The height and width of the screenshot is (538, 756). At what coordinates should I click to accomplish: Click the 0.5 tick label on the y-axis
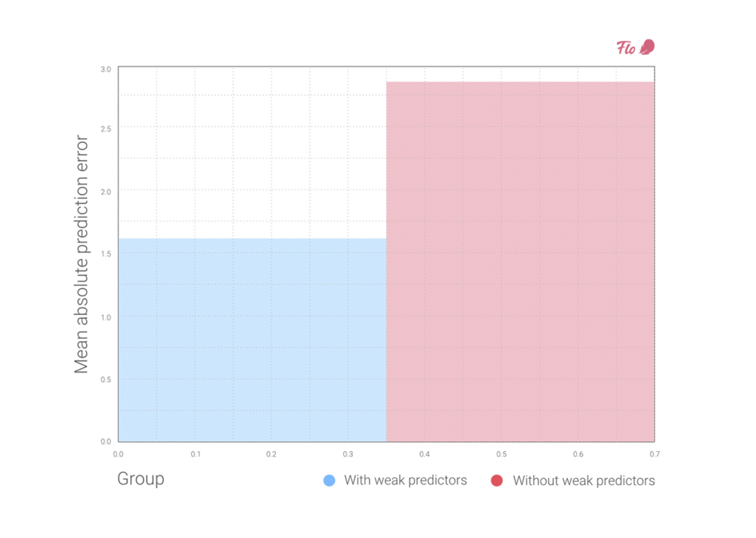(x=104, y=379)
